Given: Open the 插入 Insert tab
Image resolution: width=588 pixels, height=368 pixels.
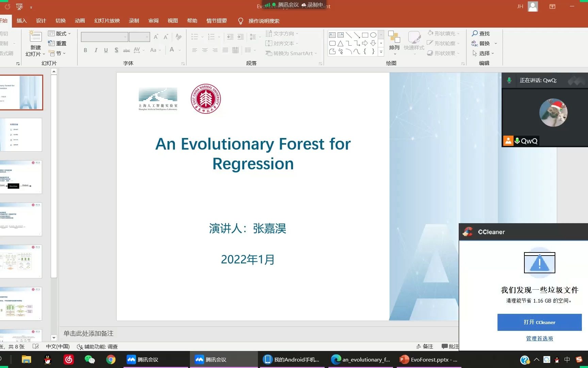Looking at the screenshot, I should 21,21.
